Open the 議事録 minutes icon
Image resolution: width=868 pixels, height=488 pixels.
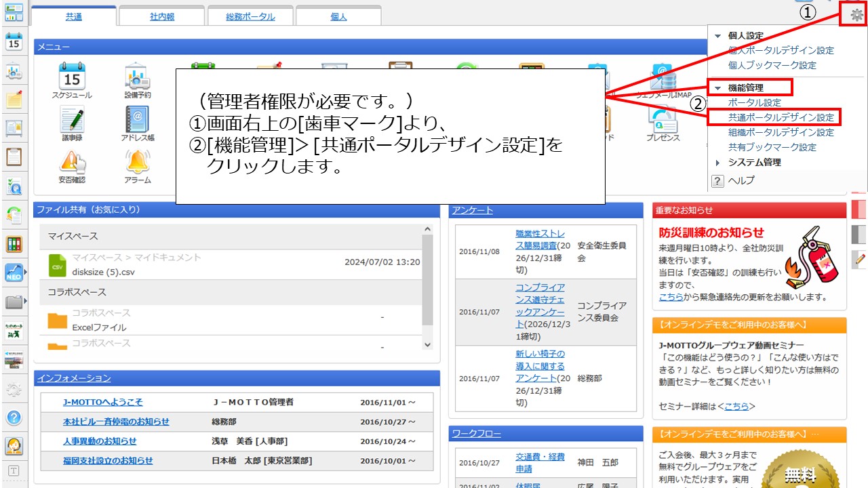(x=72, y=119)
